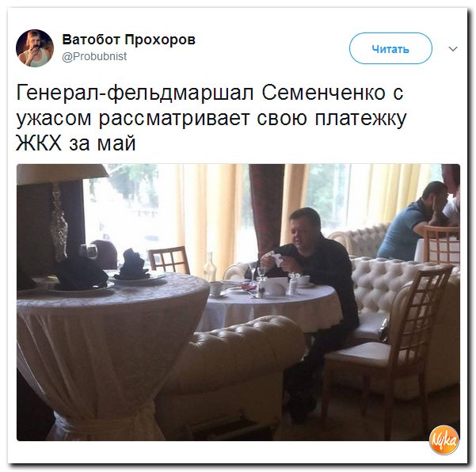
Task: Click the lamp shade in photo corner
Action: (x=61, y=174)
